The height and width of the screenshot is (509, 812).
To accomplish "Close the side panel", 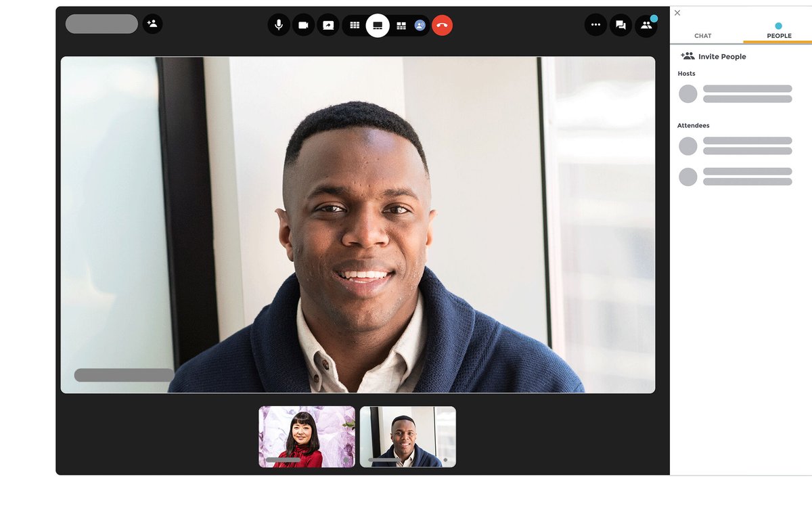I will (677, 13).
